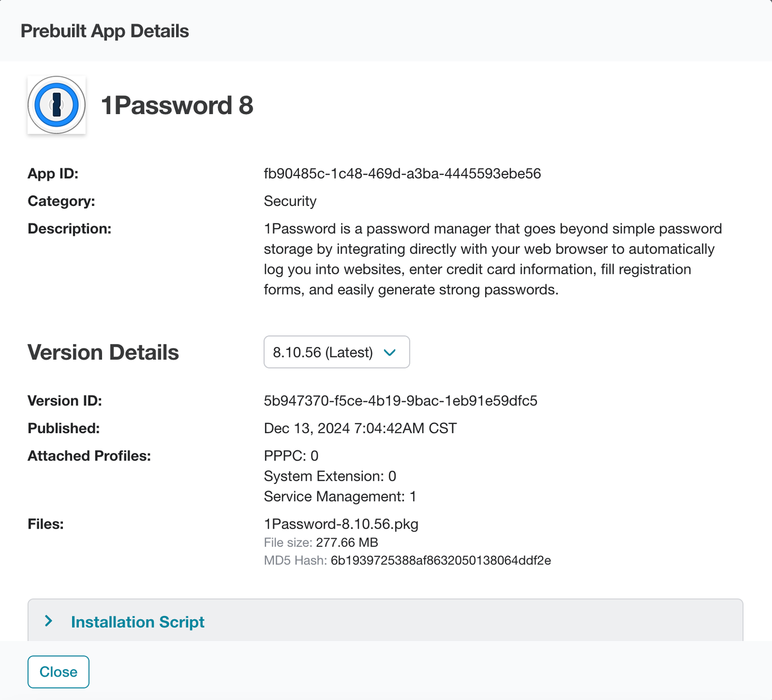This screenshot has height=700, width=772.
Task: Click the Attached Profiles: label
Action: 89,456
